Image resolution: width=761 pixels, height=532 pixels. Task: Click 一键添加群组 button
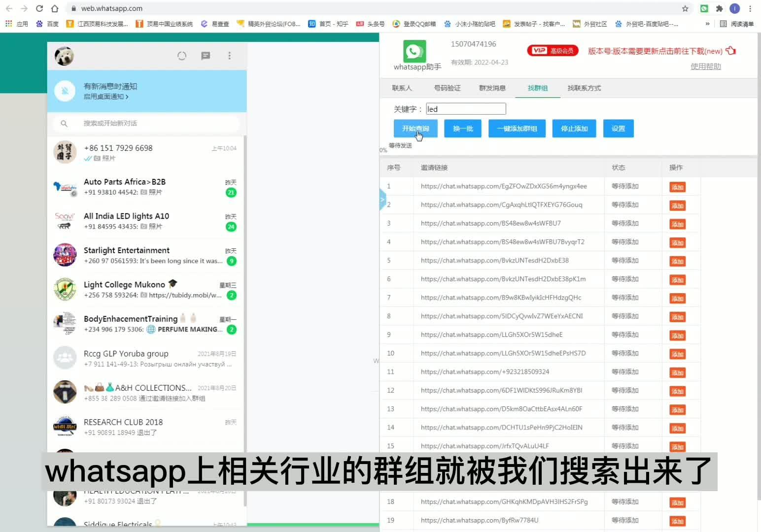click(x=517, y=129)
